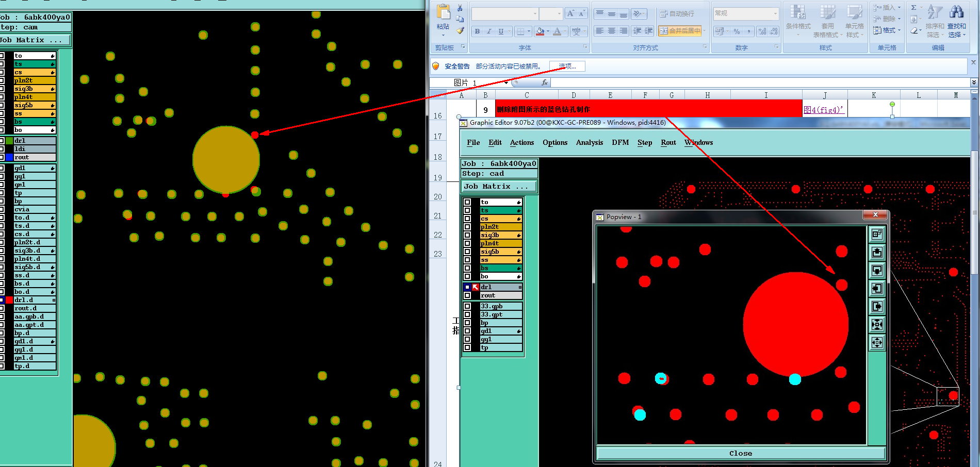Toggle Underline formatting in the ribbon
980x467 pixels.
click(500, 31)
